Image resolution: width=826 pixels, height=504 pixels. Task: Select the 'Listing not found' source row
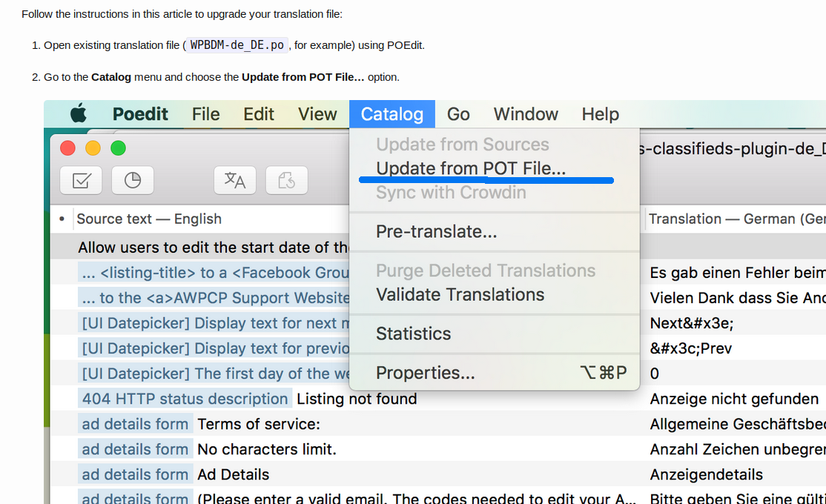(357, 399)
